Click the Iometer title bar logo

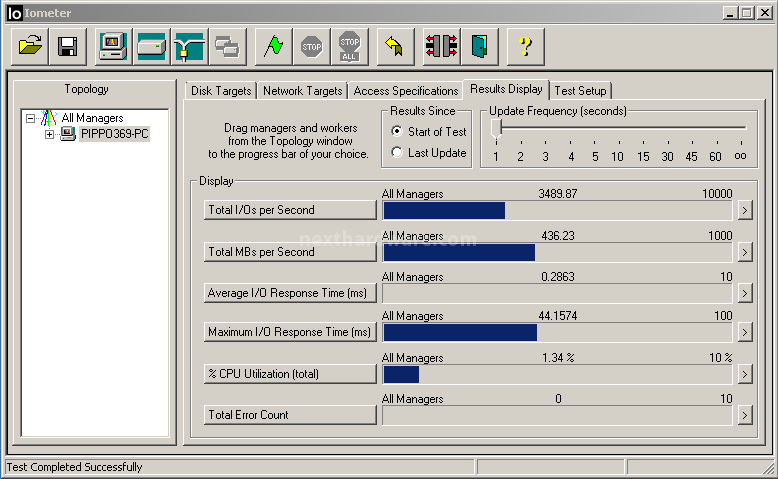15,13
